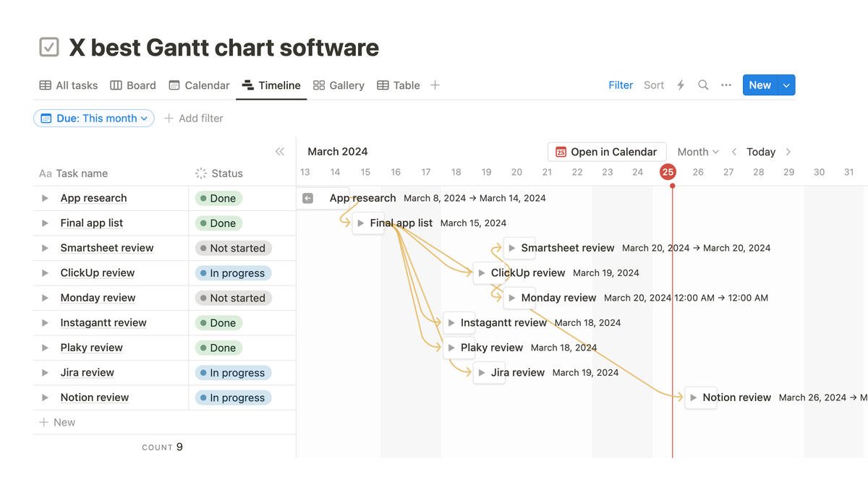Expand the New button's dropdown chevron
This screenshot has width=868, height=503.
pyautogui.click(x=786, y=85)
